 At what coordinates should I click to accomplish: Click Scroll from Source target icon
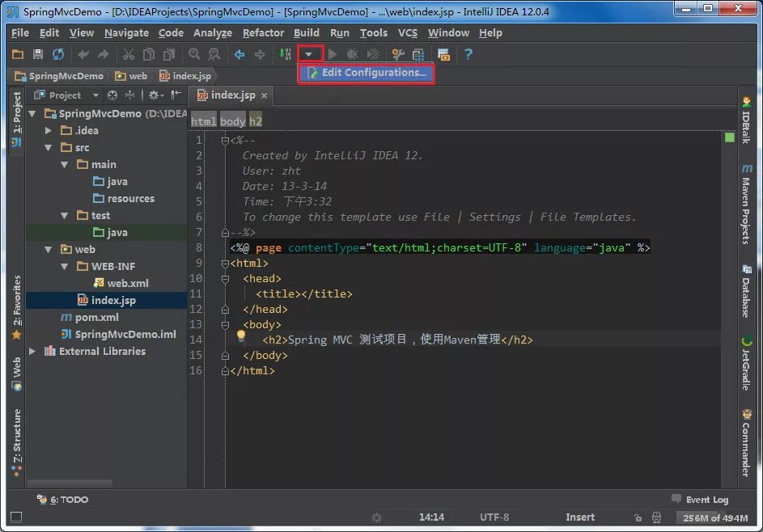click(112, 95)
